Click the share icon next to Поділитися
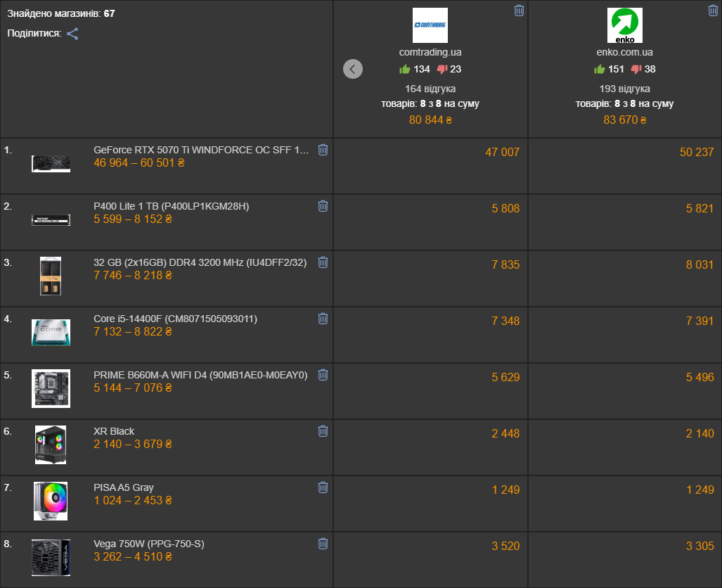 click(x=72, y=34)
